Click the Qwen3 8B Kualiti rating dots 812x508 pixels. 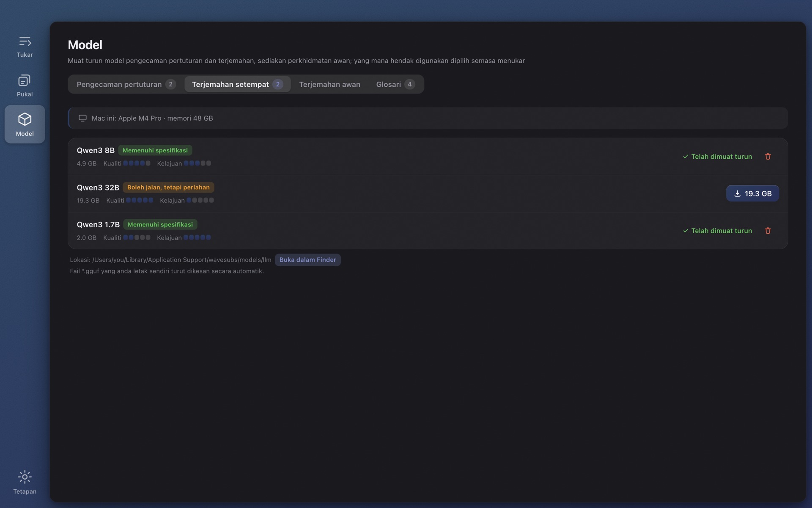tap(137, 163)
